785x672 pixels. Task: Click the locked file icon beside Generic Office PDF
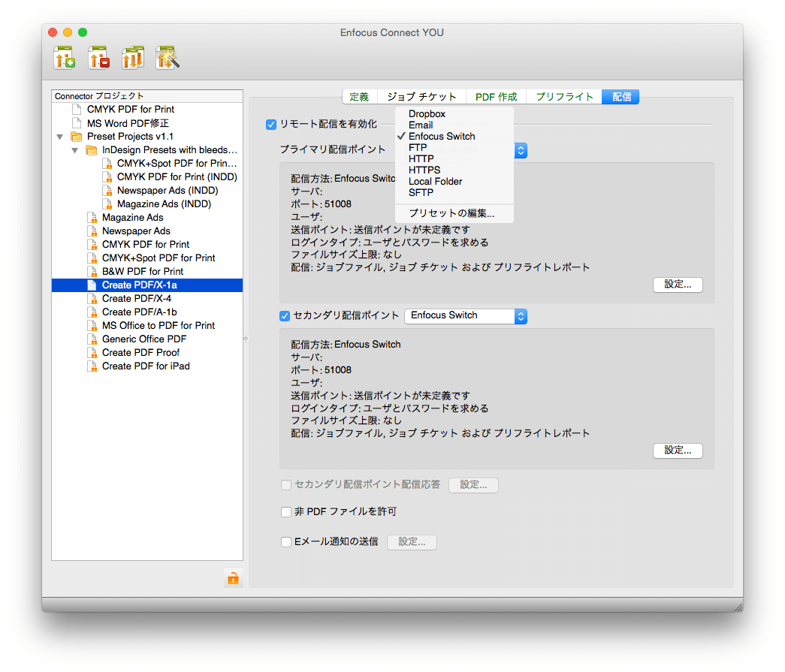click(x=92, y=339)
